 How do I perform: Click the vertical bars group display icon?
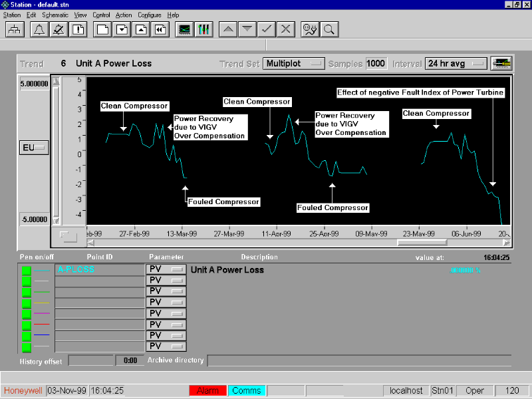[204, 29]
